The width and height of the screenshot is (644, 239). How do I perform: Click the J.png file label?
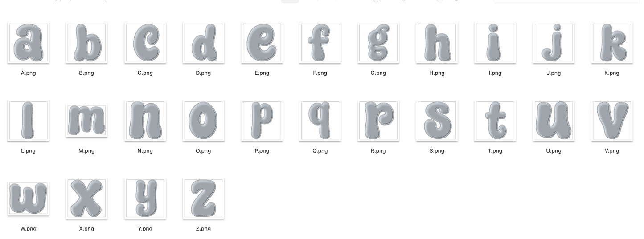coord(554,73)
